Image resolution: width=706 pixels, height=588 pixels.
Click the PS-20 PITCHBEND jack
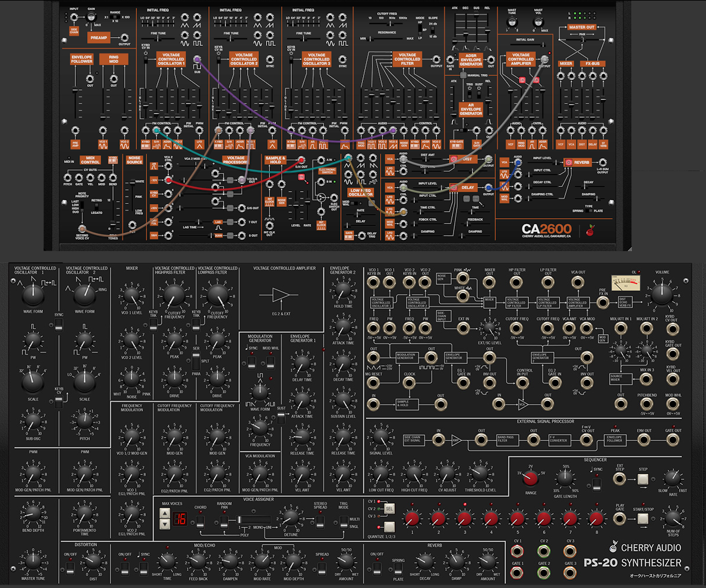(647, 403)
